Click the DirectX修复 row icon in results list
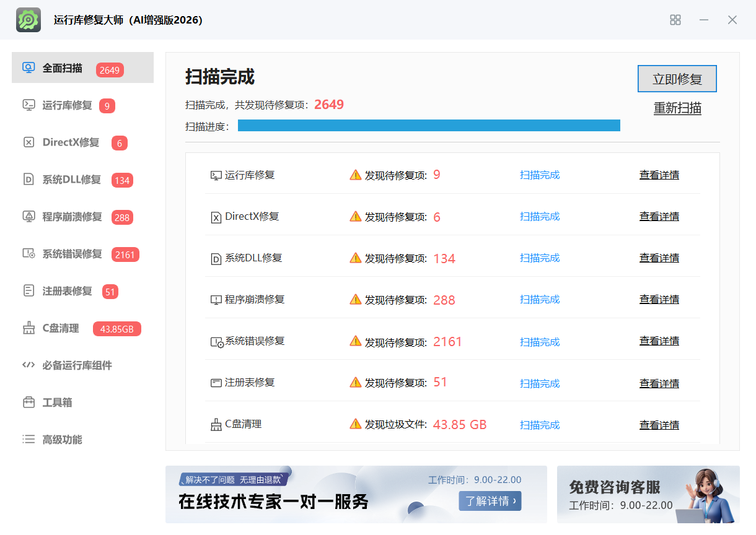Screen dimensions: 756x535 pos(216,217)
